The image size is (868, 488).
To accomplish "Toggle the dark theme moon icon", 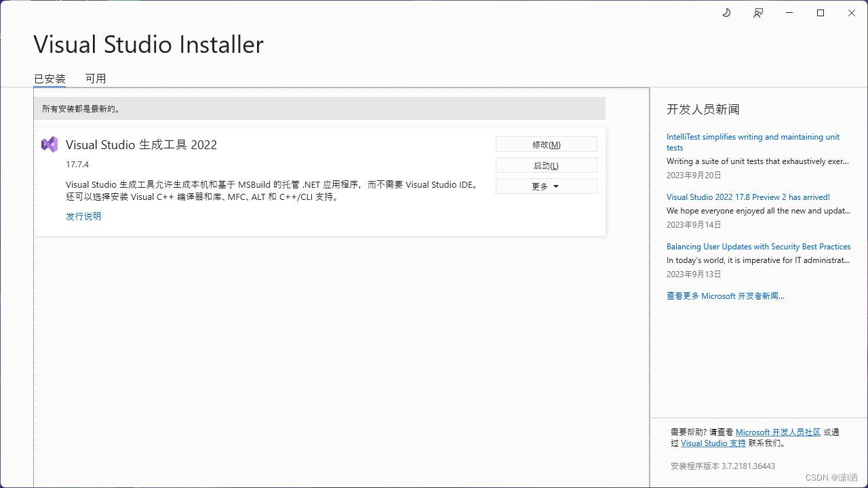I will coord(726,13).
